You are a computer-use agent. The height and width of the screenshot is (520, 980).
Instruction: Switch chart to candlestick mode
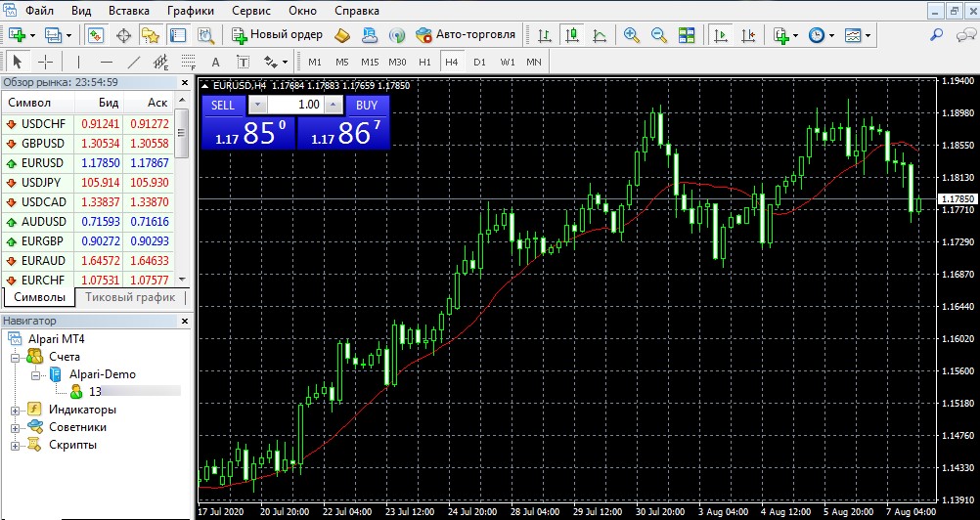571,35
